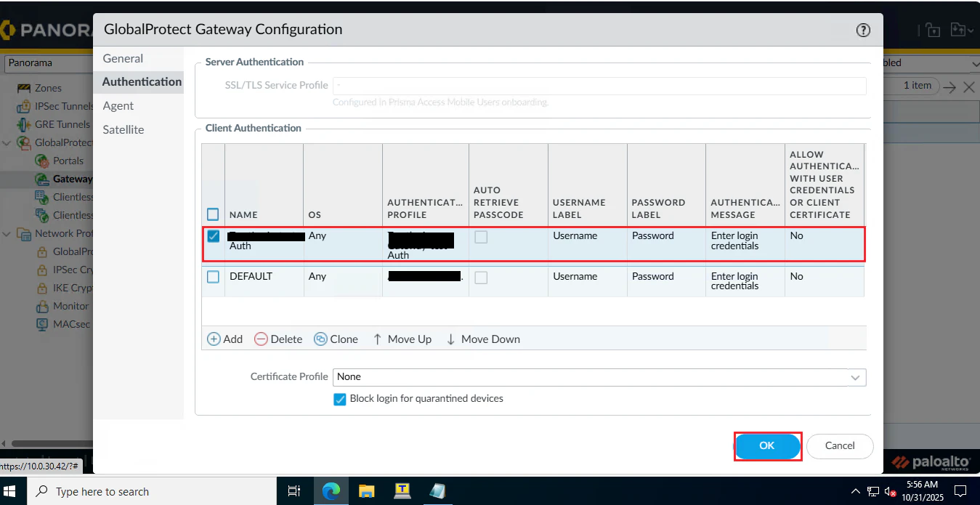Toggle the select-all checkbox in table header

[x=213, y=214]
